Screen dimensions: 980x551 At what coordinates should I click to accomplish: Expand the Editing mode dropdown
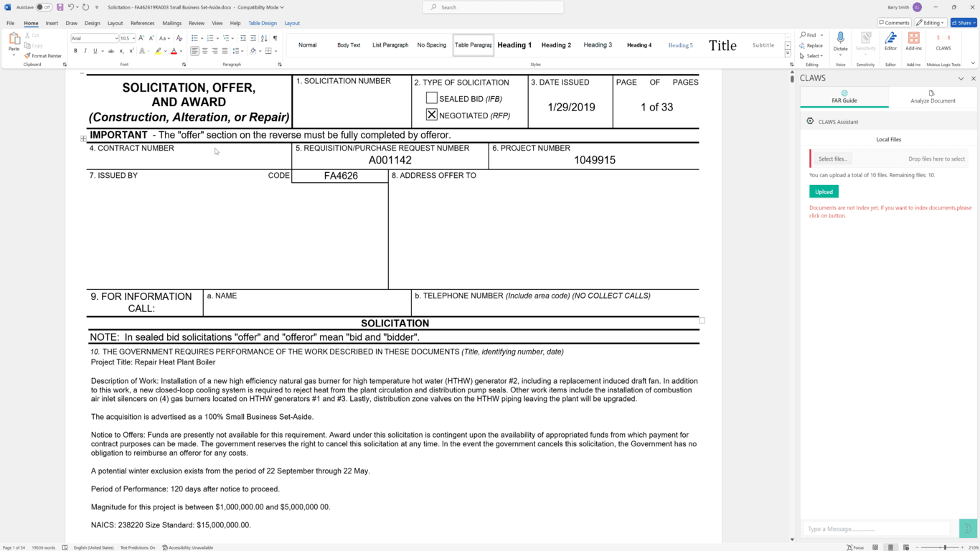930,23
